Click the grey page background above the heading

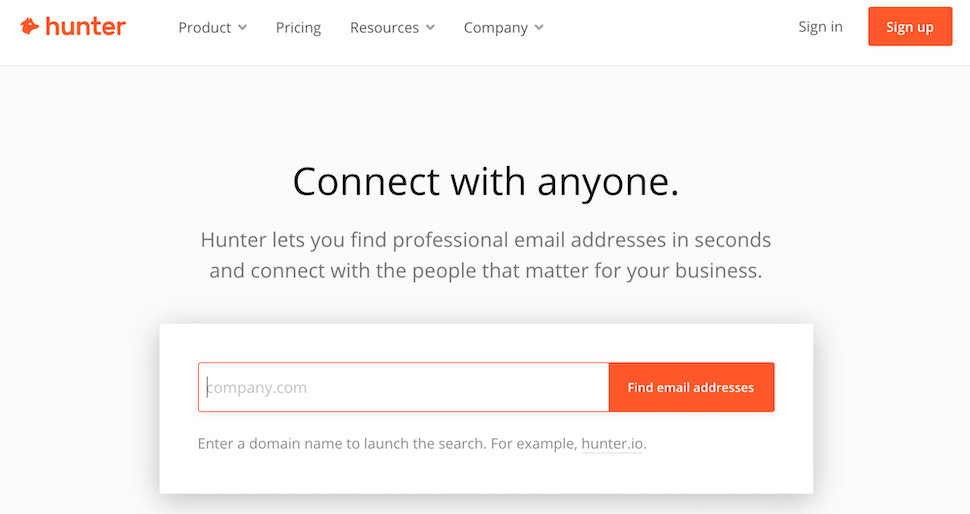click(485, 110)
